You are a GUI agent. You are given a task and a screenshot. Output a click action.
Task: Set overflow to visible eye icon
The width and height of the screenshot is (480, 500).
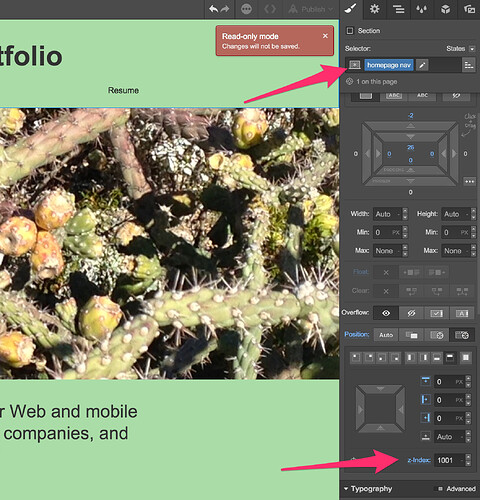(386, 313)
